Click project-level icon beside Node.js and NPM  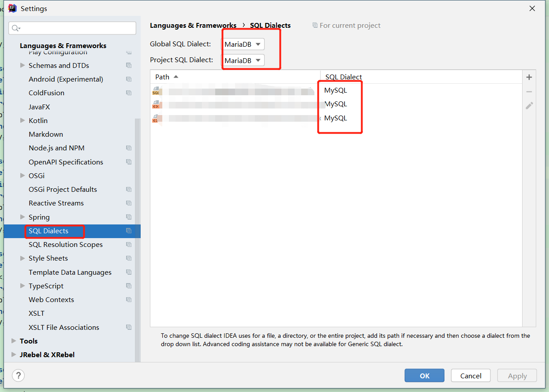pyautogui.click(x=129, y=148)
